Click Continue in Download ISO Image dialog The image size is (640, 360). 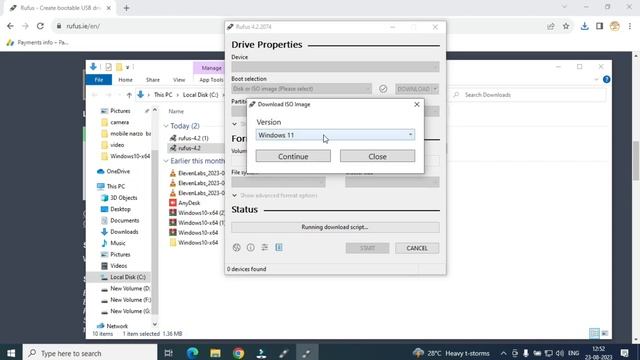293,156
